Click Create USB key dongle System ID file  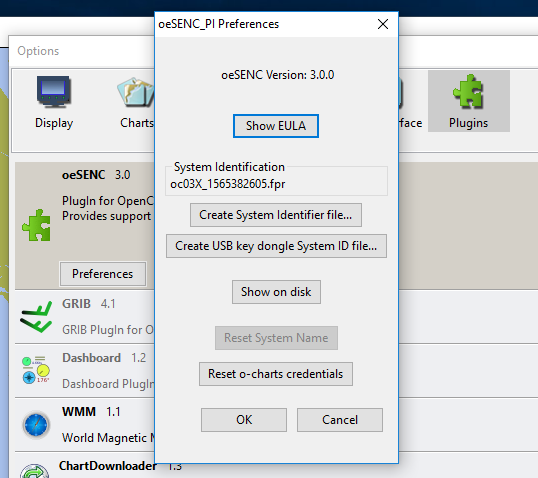[x=276, y=246]
